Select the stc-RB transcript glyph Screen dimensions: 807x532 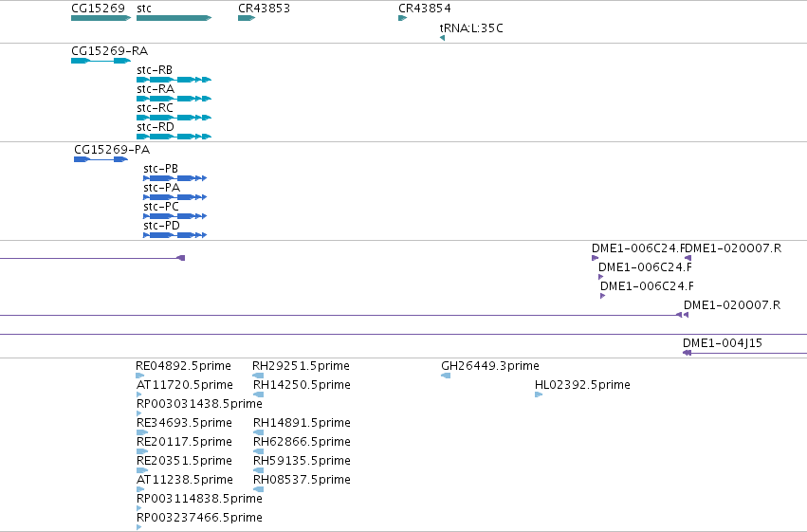(174, 80)
